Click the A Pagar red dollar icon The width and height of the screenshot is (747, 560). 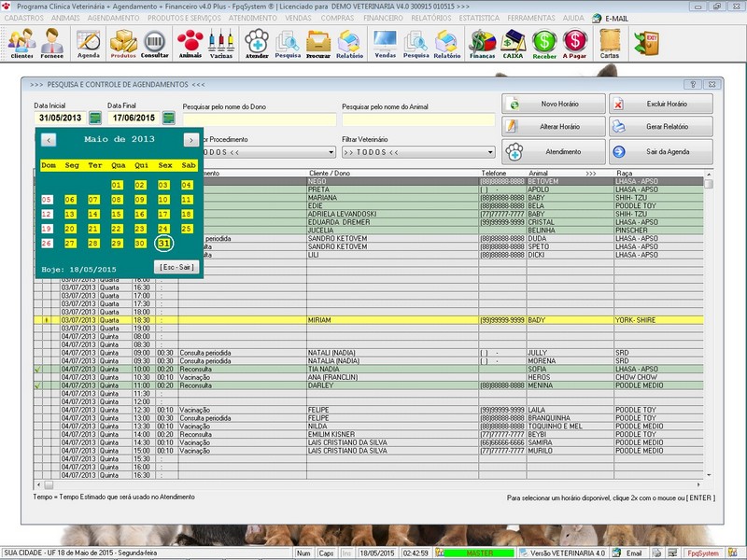[x=574, y=43]
